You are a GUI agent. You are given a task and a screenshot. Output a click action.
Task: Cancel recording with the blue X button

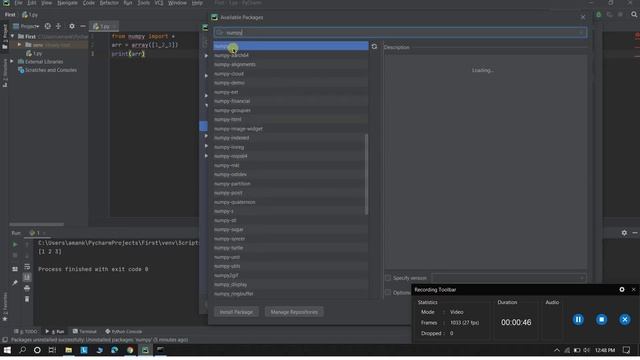[x=624, y=320]
